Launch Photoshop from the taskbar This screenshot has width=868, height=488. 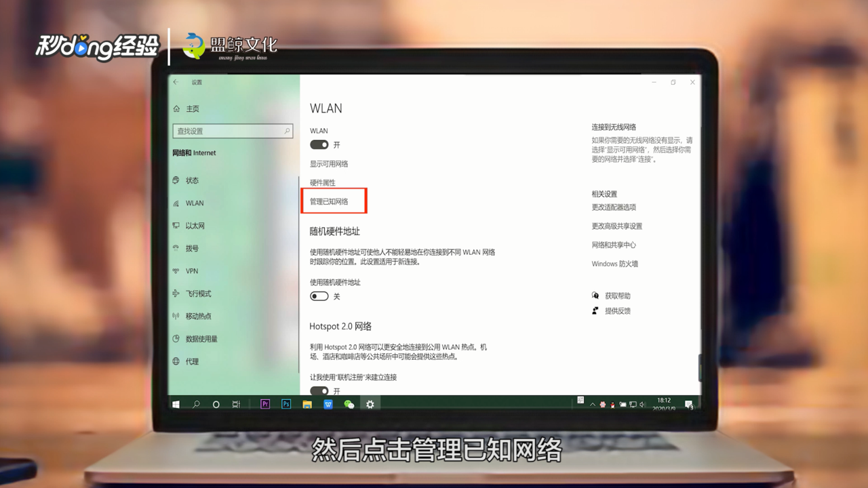tap(286, 404)
